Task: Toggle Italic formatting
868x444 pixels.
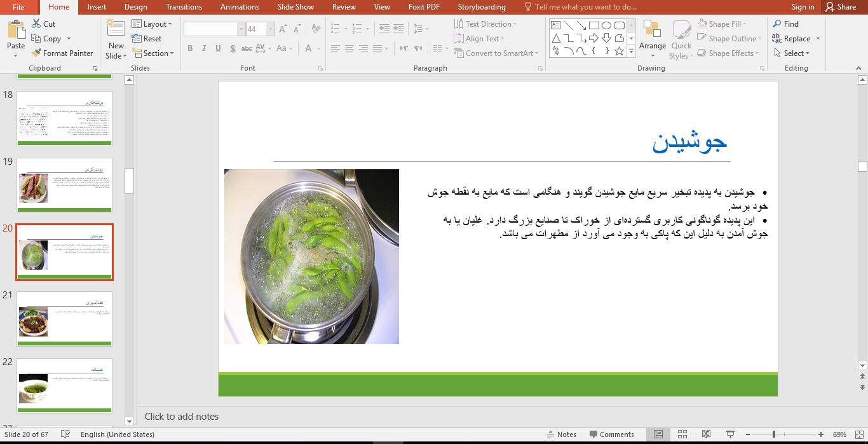Action: tap(204, 48)
